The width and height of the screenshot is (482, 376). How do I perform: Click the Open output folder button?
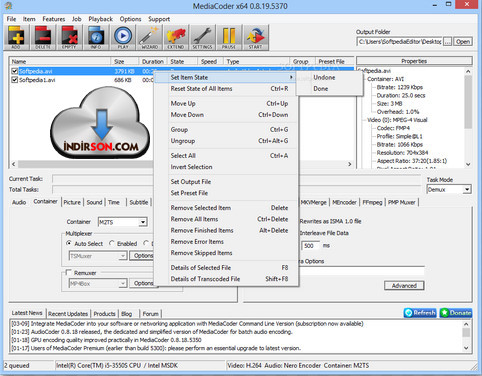tap(463, 42)
